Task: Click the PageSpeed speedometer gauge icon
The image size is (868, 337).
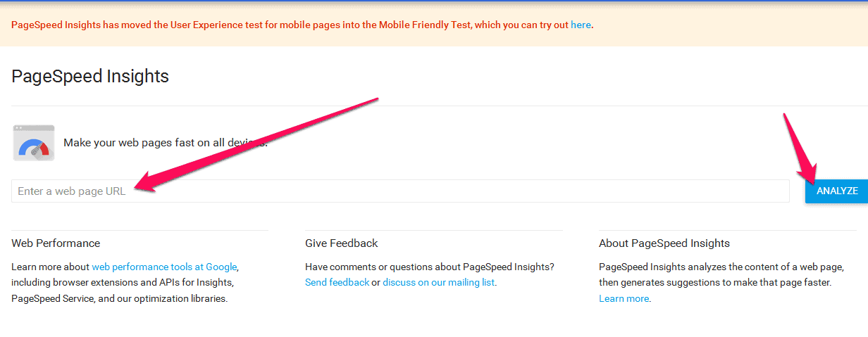Action: (x=34, y=143)
